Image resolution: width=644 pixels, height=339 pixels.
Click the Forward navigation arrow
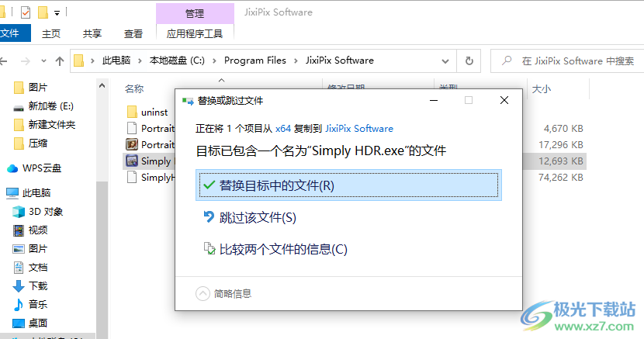tap(26, 61)
